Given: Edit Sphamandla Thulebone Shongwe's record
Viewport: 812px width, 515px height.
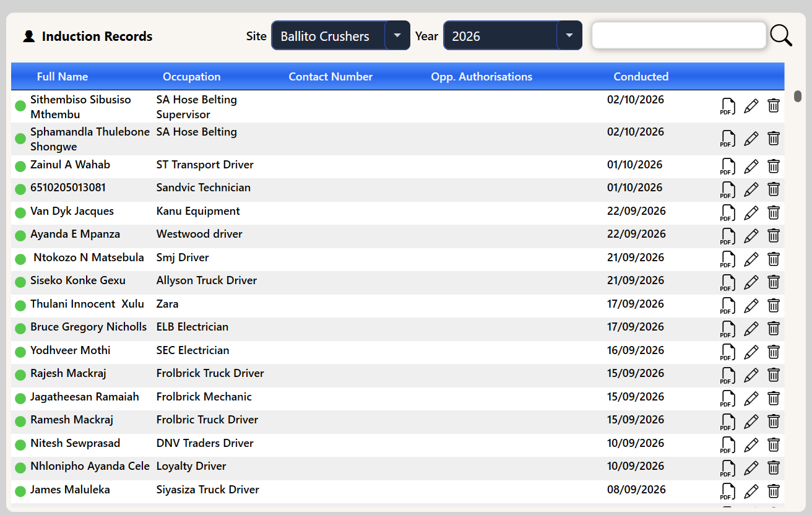Looking at the screenshot, I should click(751, 139).
